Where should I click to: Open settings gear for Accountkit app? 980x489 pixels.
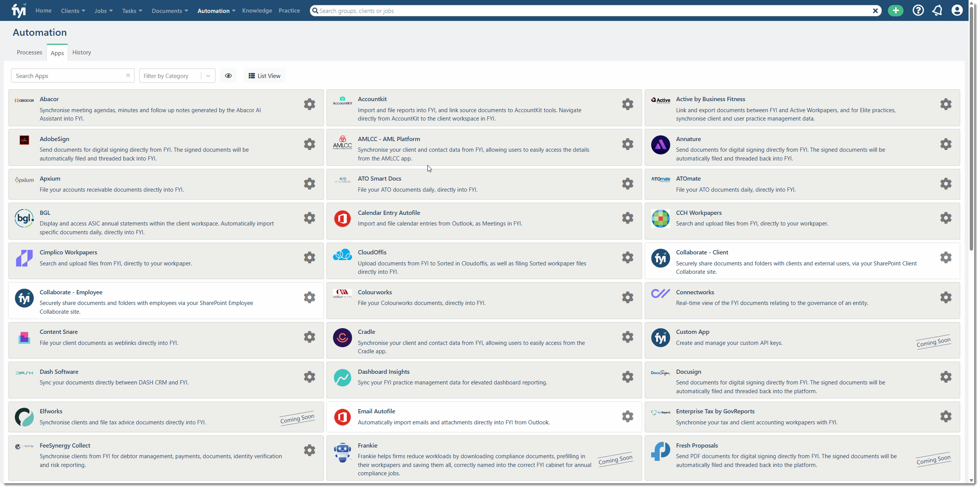[628, 104]
